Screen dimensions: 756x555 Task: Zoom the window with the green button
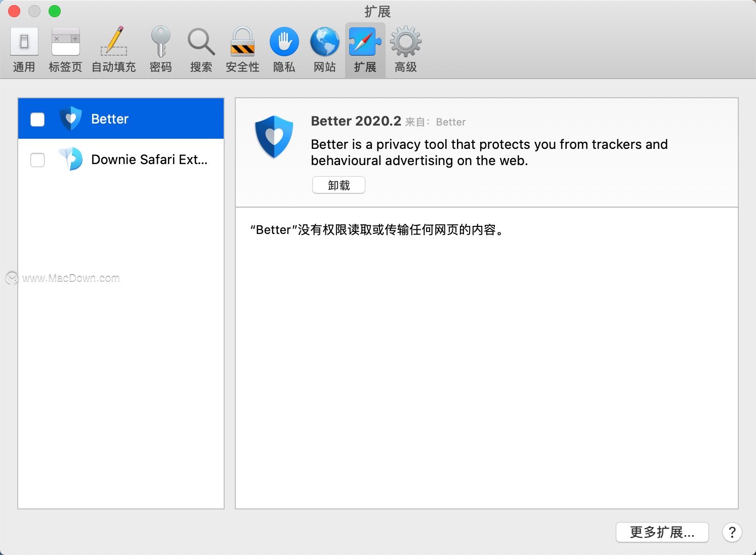coord(54,11)
